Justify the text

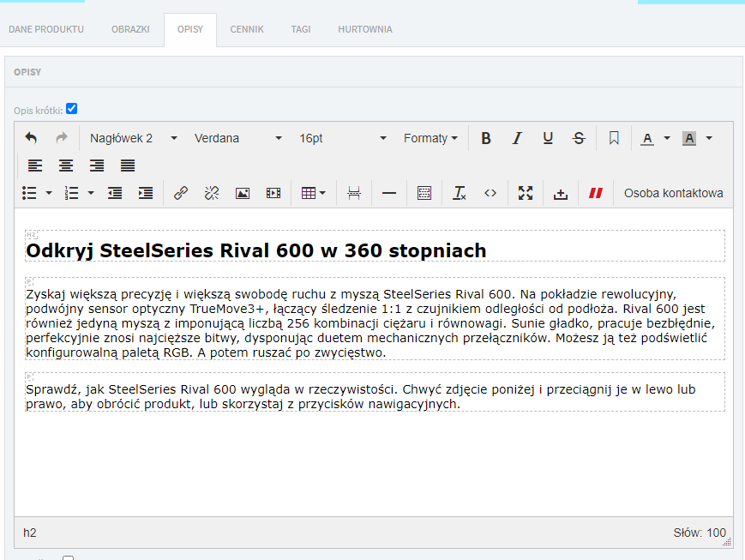[128, 166]
